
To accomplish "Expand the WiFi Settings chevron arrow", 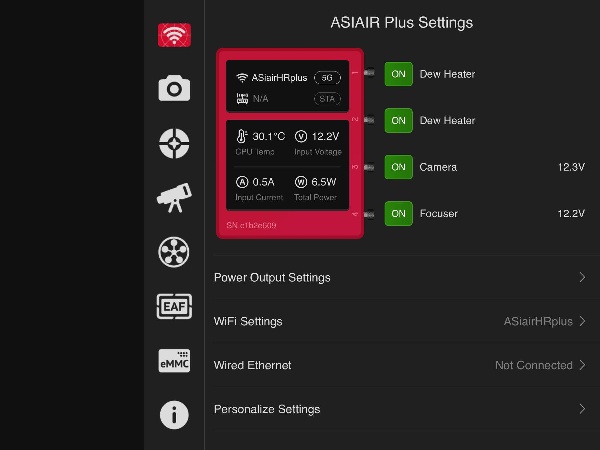I will pos(582,321).
